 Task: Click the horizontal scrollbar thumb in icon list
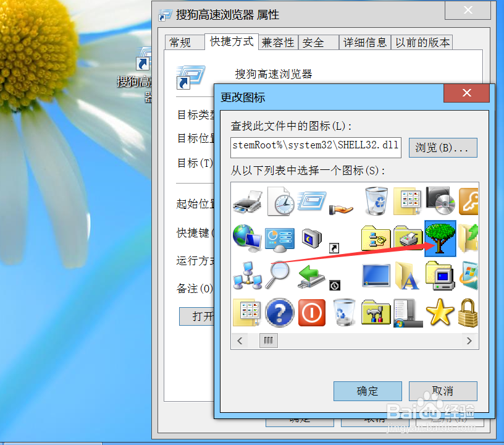coord(269,341)
